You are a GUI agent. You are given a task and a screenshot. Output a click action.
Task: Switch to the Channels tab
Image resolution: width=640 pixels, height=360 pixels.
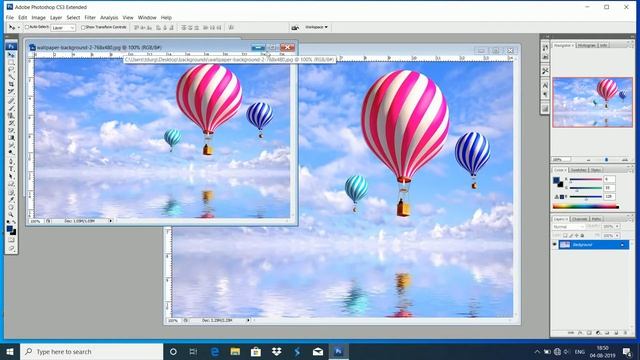(580, 219)
